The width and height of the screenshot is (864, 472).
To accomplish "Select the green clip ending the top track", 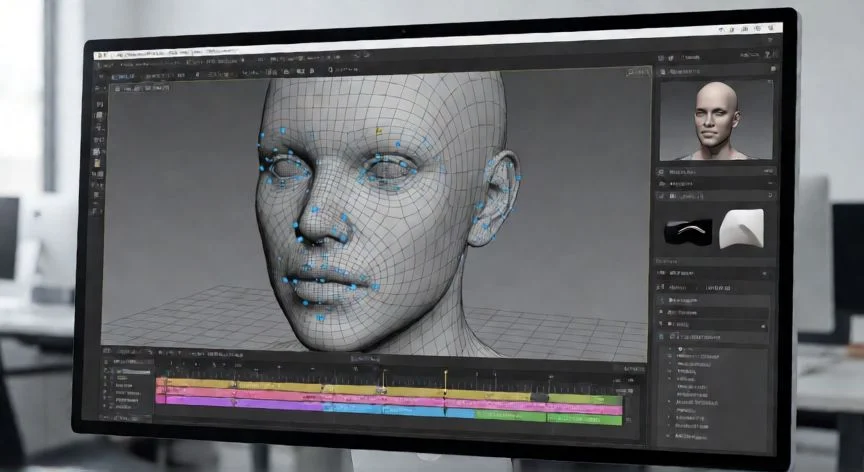I will click(x=584, y=399).
